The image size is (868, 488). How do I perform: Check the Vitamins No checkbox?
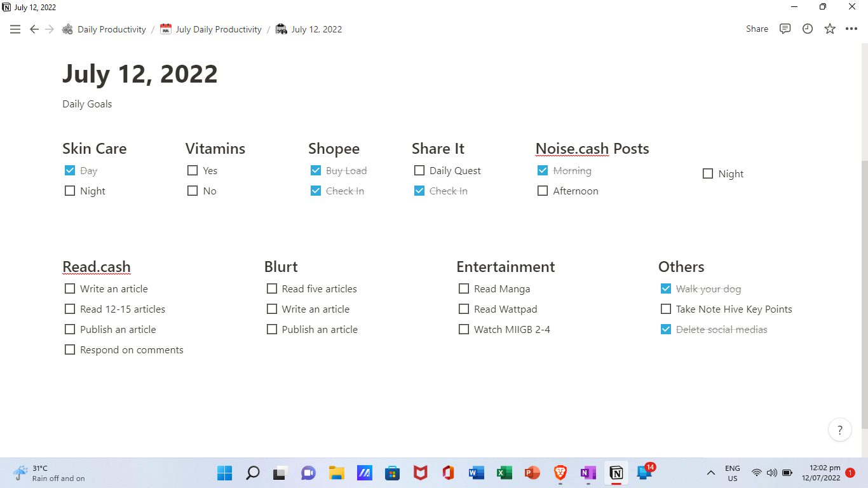pos(193,191)
